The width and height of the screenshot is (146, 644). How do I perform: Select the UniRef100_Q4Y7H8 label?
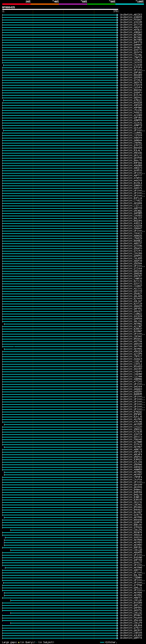(131, 347)
